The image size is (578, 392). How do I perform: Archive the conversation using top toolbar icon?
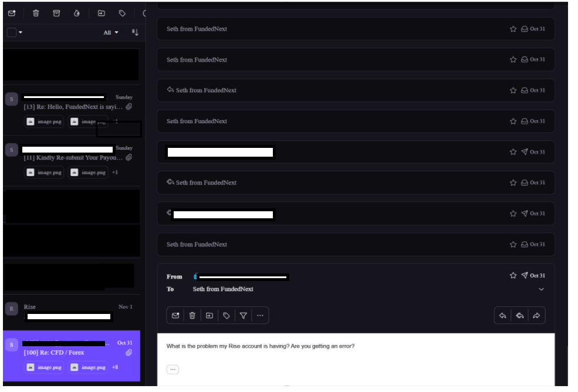pyautogui.click(x=56, y=13)
